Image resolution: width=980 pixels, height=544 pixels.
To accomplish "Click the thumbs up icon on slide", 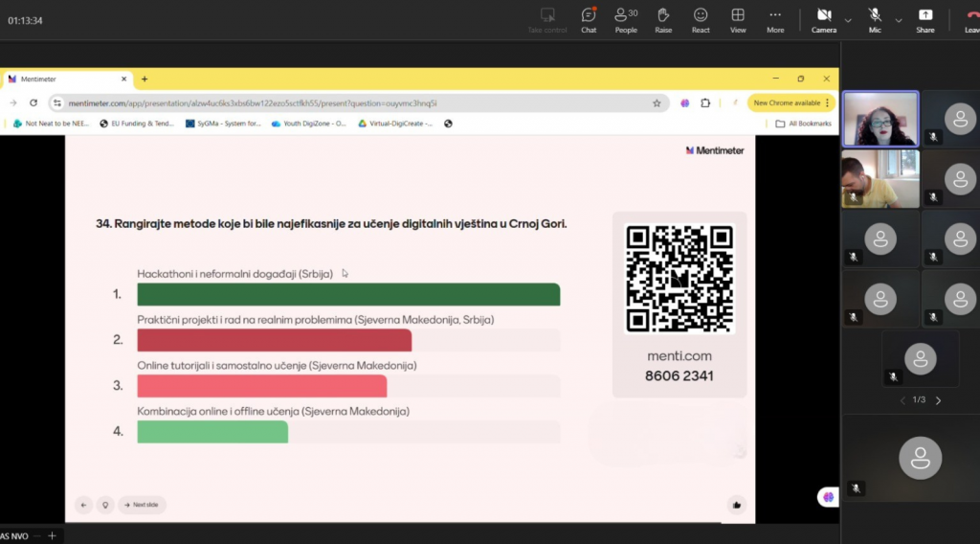I will tap(736, 504).
